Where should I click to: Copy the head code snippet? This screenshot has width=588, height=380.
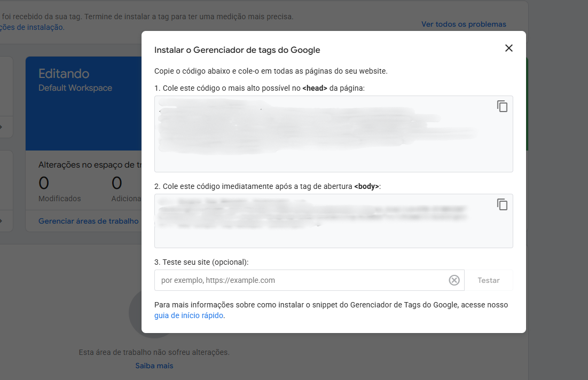pyautogui.click(x=502, y=106)
